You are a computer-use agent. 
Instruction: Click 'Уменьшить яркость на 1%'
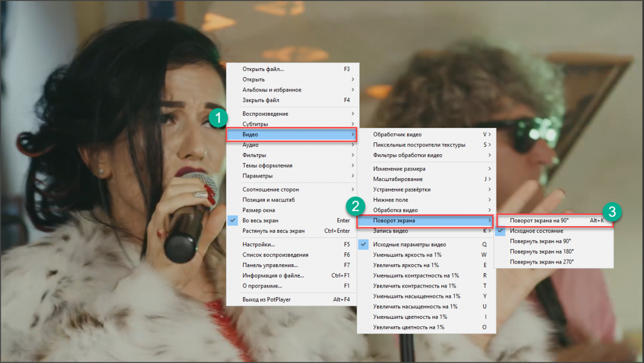tap(426, 255)
